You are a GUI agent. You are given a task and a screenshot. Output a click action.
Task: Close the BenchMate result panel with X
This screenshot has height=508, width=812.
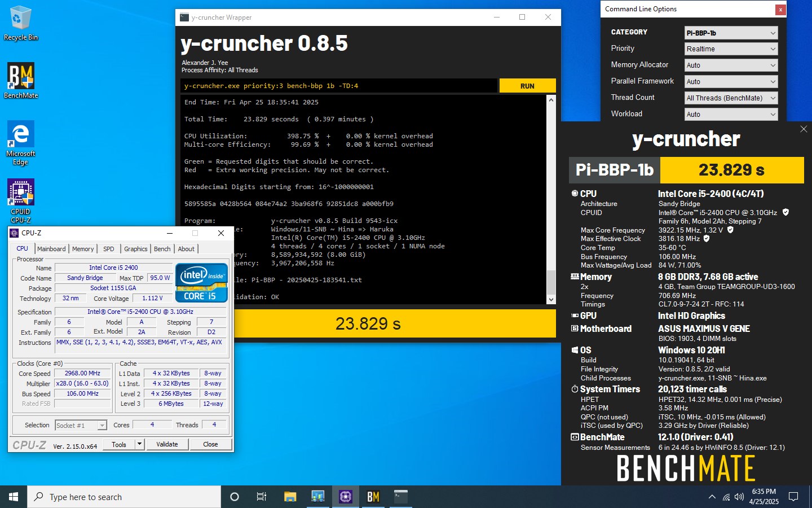(804, 129)
